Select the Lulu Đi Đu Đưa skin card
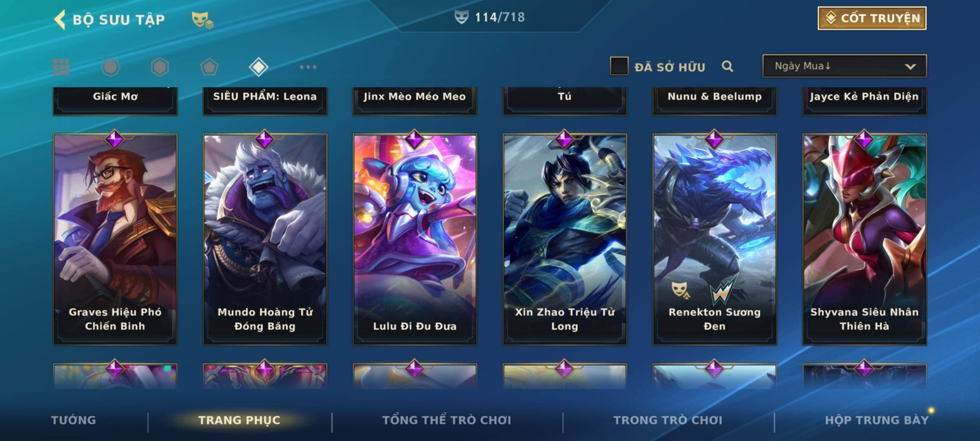This screenshot has width=980, height=441. 415,239
